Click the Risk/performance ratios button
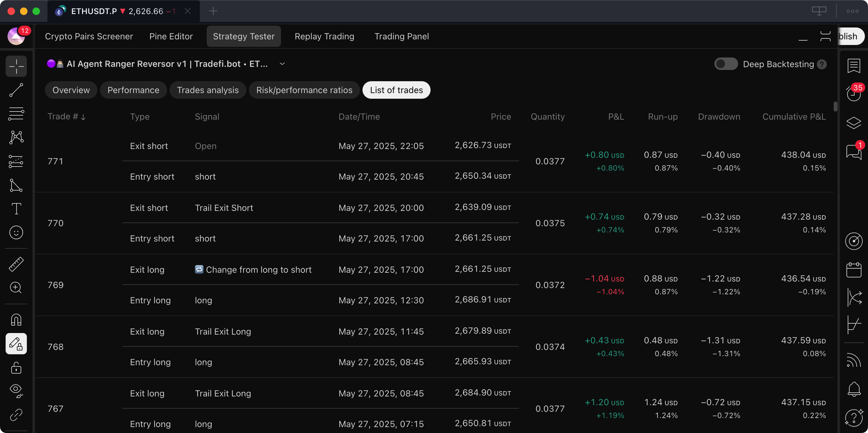 304,90
